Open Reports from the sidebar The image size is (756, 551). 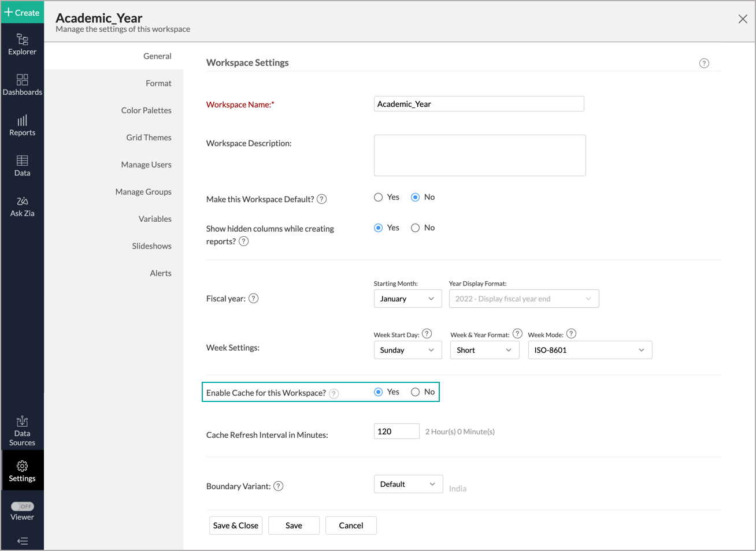[22, 125]
